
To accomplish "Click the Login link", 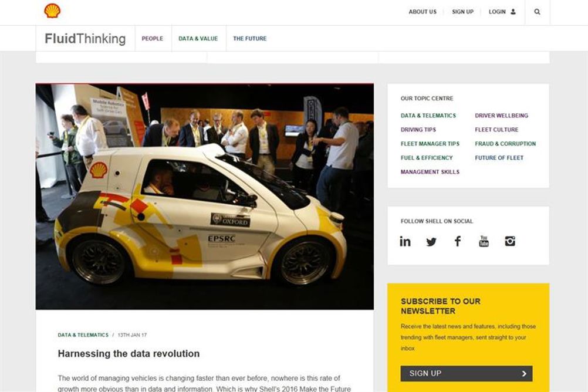I will click(x=497, y=12).
